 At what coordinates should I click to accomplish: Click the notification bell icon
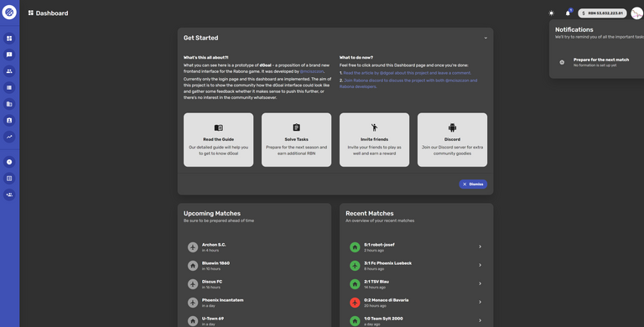tap(568, 13)
